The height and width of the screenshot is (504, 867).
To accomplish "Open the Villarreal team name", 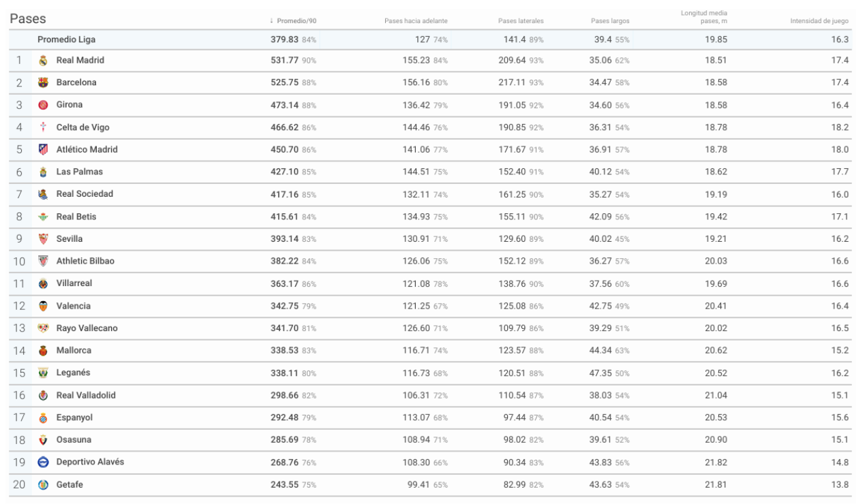I will (x=74, y=283).
